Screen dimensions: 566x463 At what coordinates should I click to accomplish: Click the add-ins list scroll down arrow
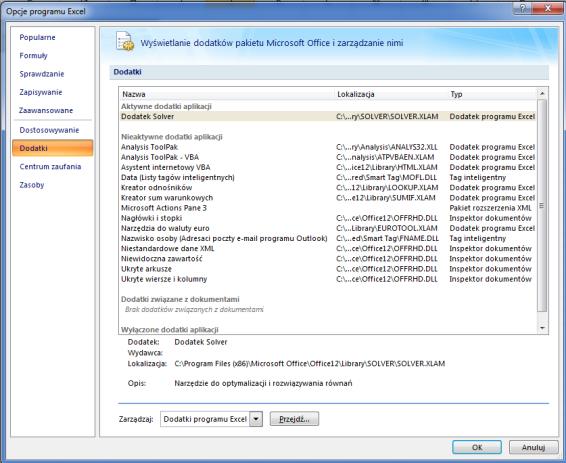(x=542, y=328)
